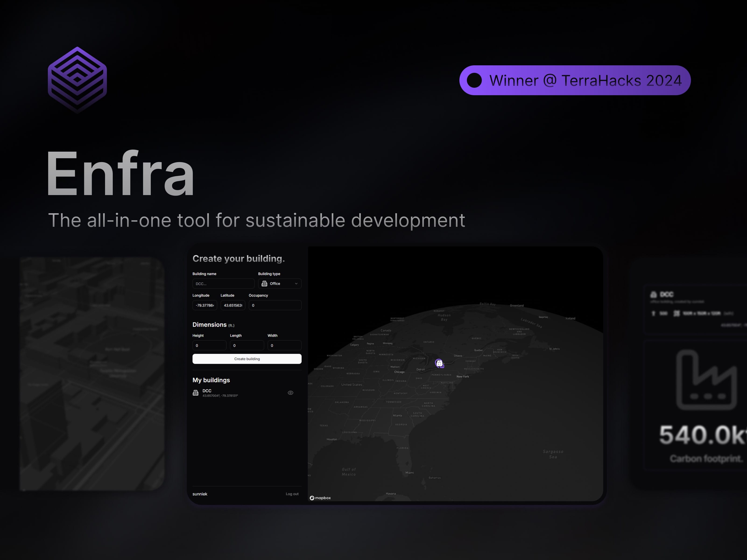Click the Create your building heading
Image resolution: width=747 pixels, height=560 pixels.
tap(238, 259)
